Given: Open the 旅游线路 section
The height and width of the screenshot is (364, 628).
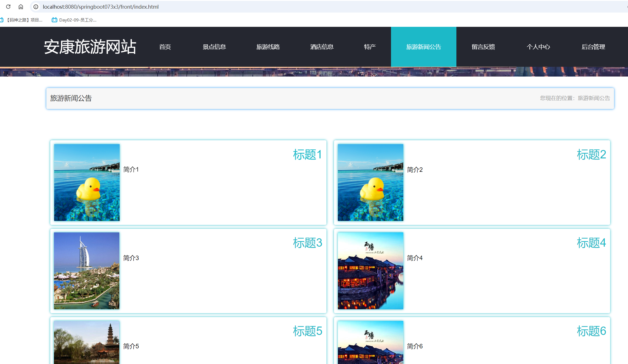Looking at the screenshot, I should coord(268,47).
